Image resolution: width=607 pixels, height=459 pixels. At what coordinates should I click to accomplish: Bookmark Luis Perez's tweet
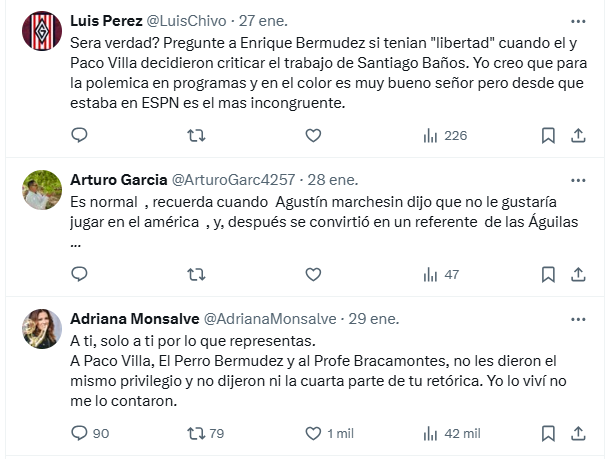click(x=548, y=136)
